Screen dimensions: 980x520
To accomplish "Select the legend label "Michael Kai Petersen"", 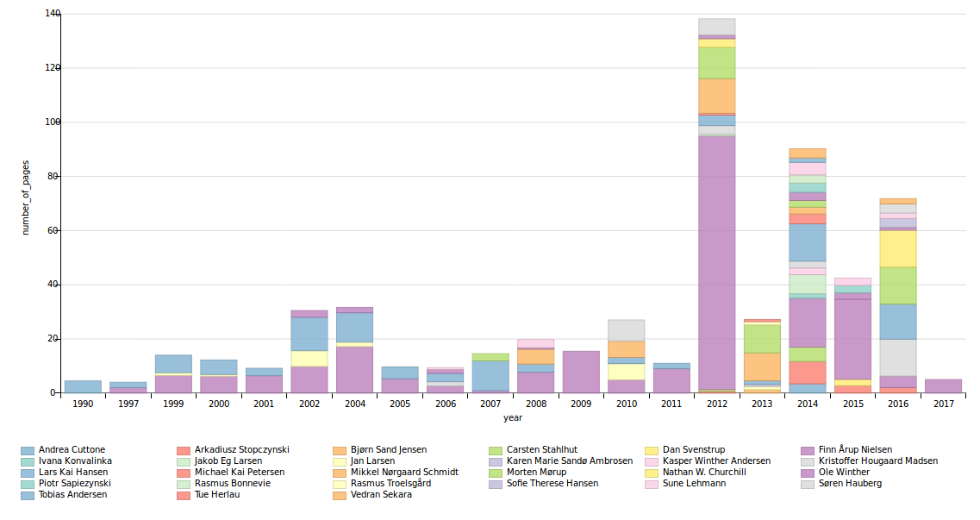I will click(240, 473).
